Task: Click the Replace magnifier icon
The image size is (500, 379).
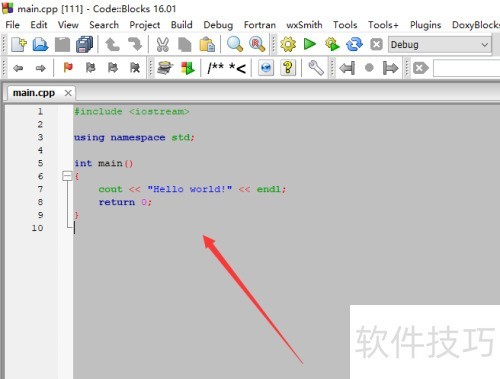Action: [257, 44]
